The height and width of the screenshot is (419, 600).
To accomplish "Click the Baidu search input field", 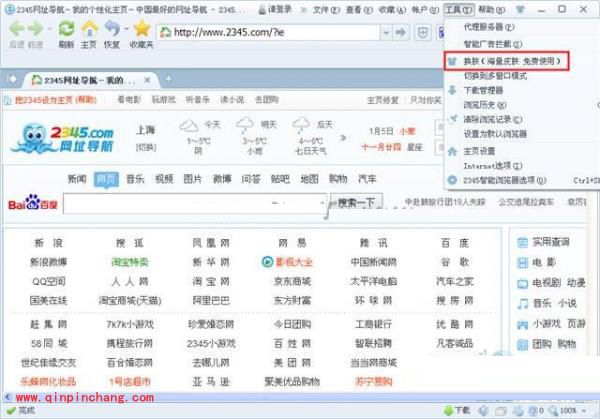I will point(194,203).
